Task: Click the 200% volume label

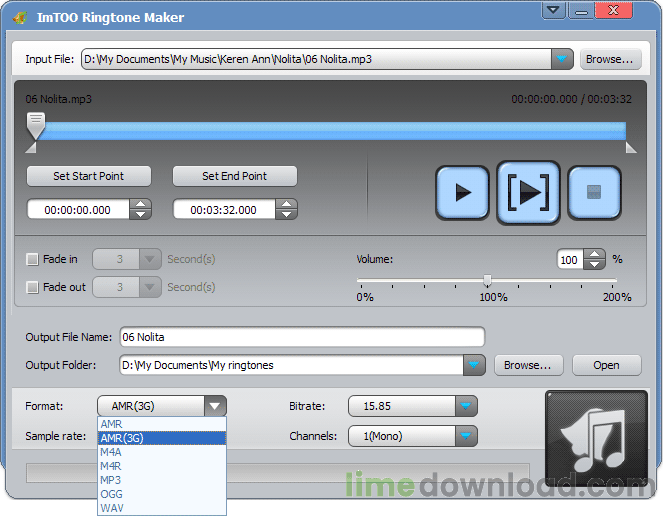Action: tap(617, 297)
